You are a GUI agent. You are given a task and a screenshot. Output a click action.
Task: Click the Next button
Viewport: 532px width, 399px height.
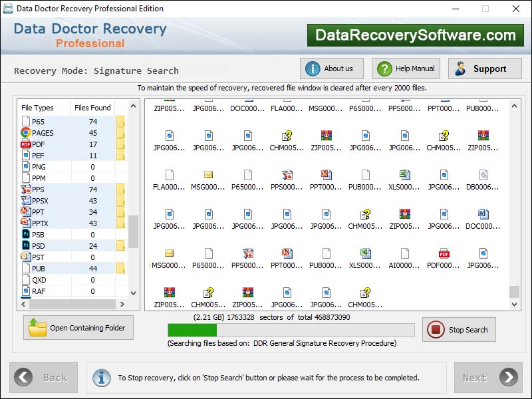pos(488,377)
